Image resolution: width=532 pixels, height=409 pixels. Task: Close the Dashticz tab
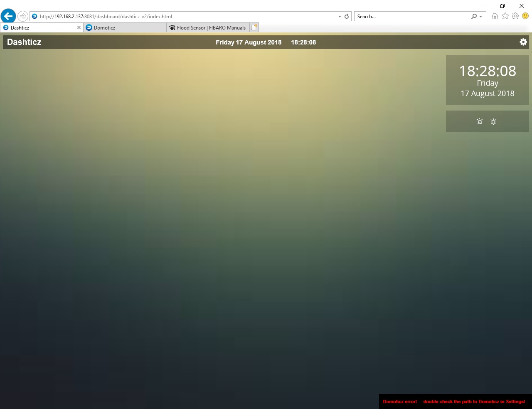(x=79, y=28)
